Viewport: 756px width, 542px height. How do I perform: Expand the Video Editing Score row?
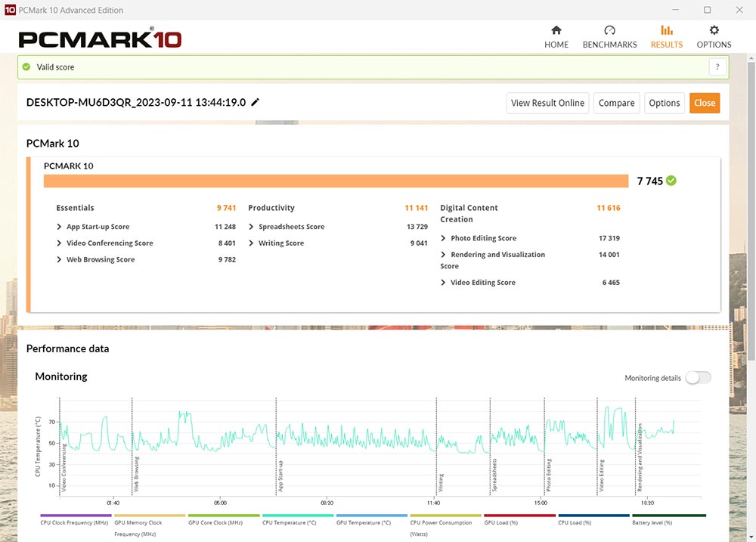444,283
